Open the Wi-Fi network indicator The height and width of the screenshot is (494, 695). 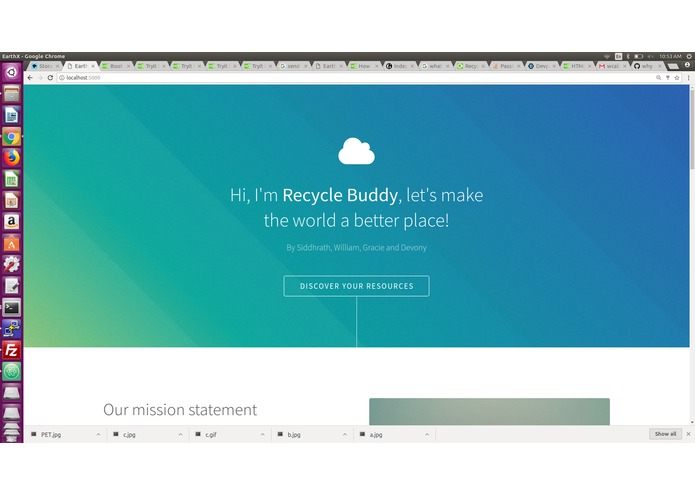tap(607, 56)
